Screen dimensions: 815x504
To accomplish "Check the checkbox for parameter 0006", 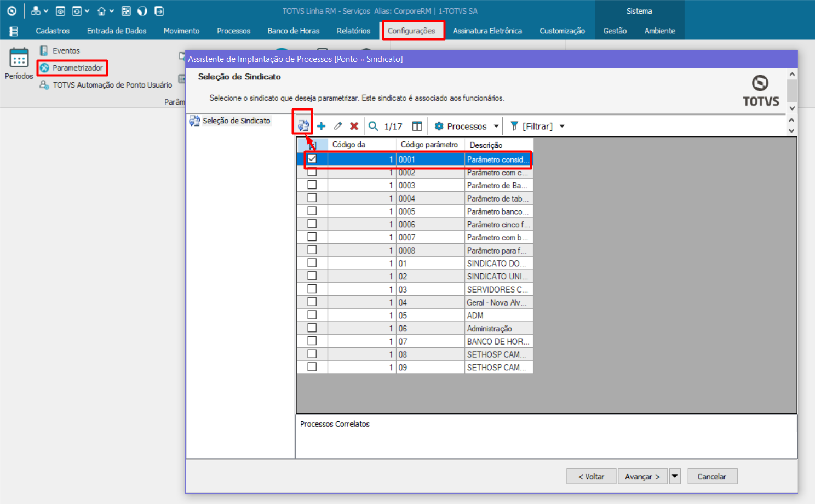I will pos(312,224).
